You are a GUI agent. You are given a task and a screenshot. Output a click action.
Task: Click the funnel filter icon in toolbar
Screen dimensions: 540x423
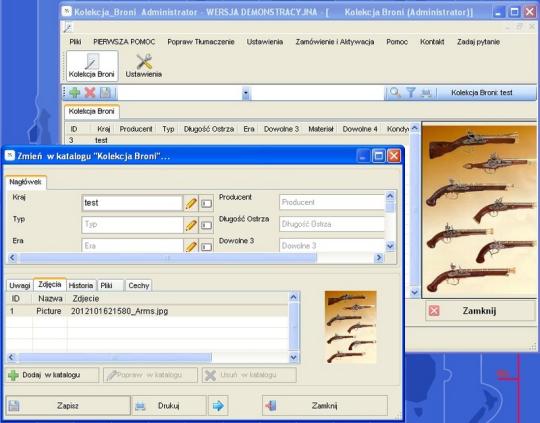click(411, 93)
